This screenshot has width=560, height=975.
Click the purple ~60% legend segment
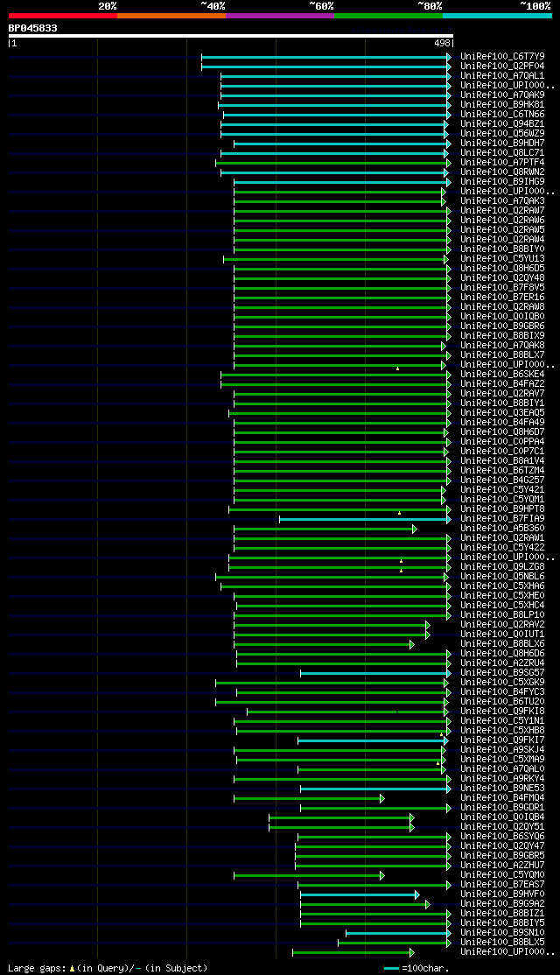[280, 16]
